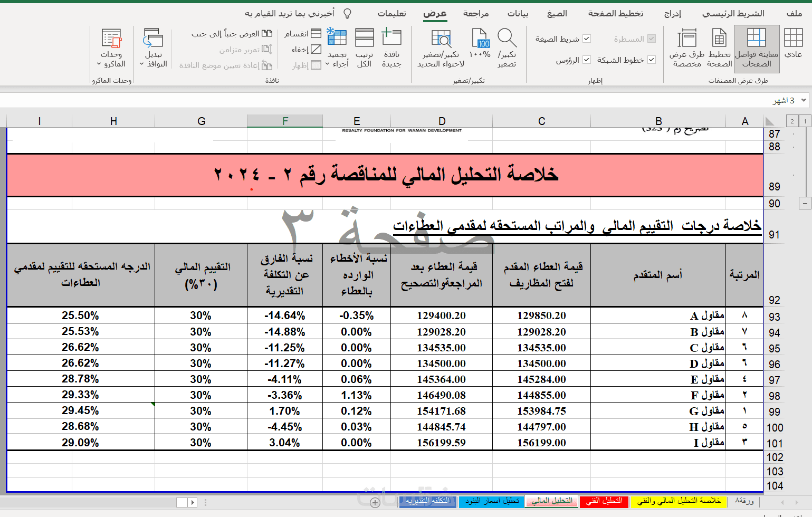Toggle the Headings (الرؤوس) checkbox
Viewport: 812px width, 517px height.
pos(587,60)
